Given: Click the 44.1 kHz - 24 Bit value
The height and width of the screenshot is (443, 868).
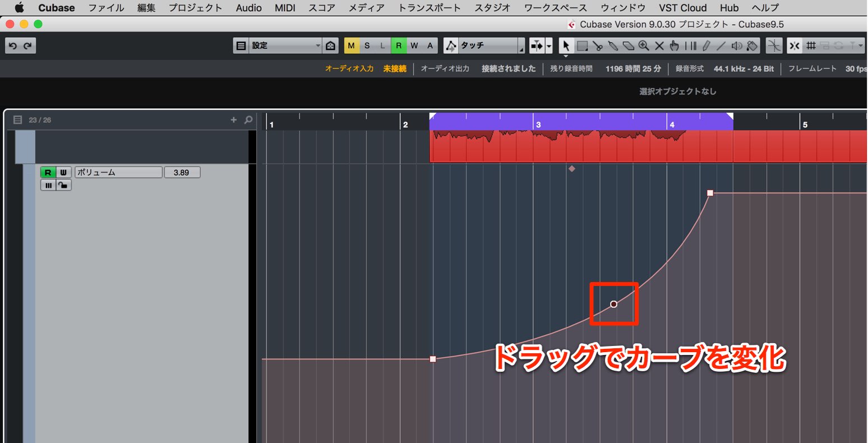Looking at the screenshot, I should (744, 68).
